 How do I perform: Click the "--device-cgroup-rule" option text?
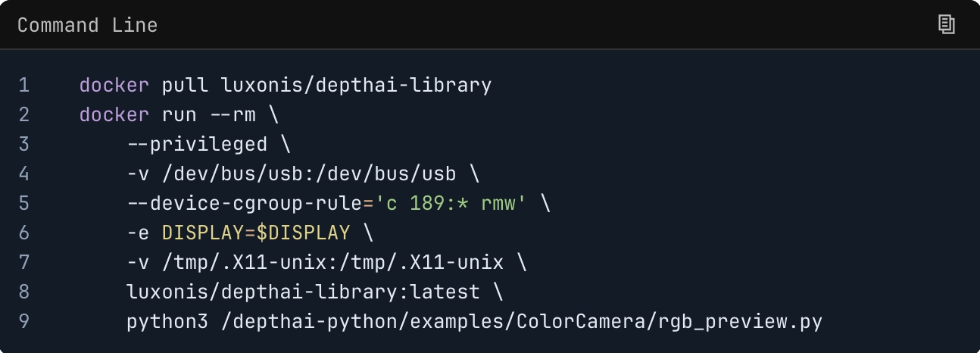tap(245, 203)
